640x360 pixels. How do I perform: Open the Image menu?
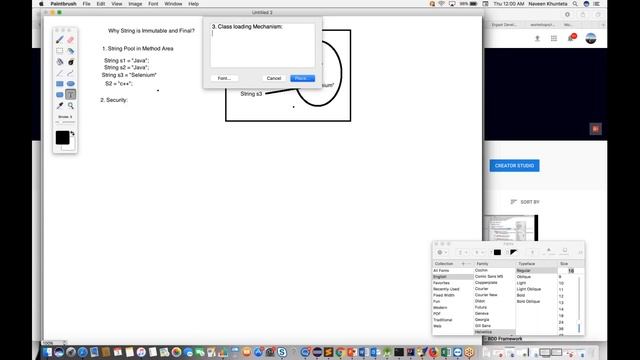click(135, 4)
